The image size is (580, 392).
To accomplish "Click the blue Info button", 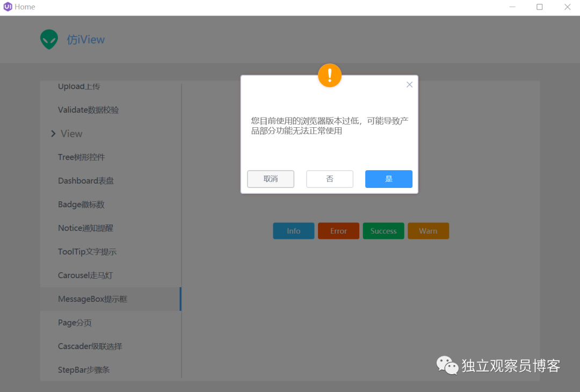I will point(294,231).
